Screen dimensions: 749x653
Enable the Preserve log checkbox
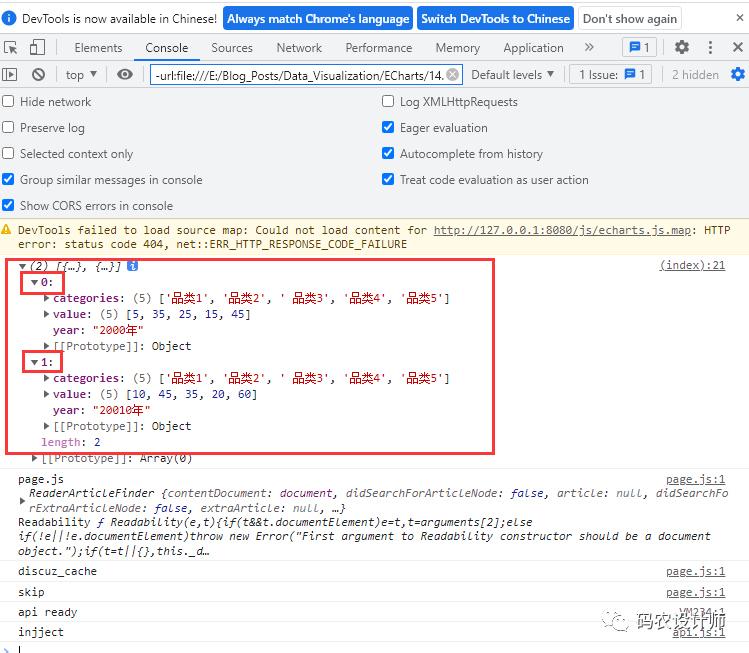[x=9, y=128]
